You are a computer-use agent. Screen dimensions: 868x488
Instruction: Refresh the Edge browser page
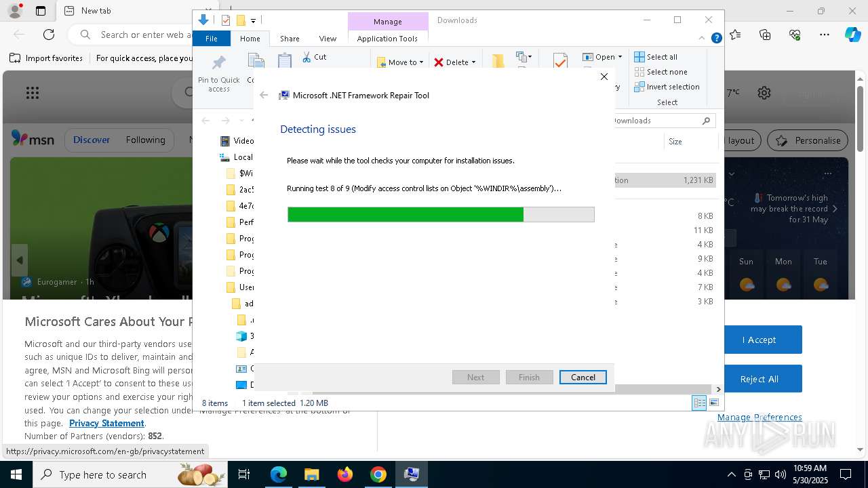[49, 35]
